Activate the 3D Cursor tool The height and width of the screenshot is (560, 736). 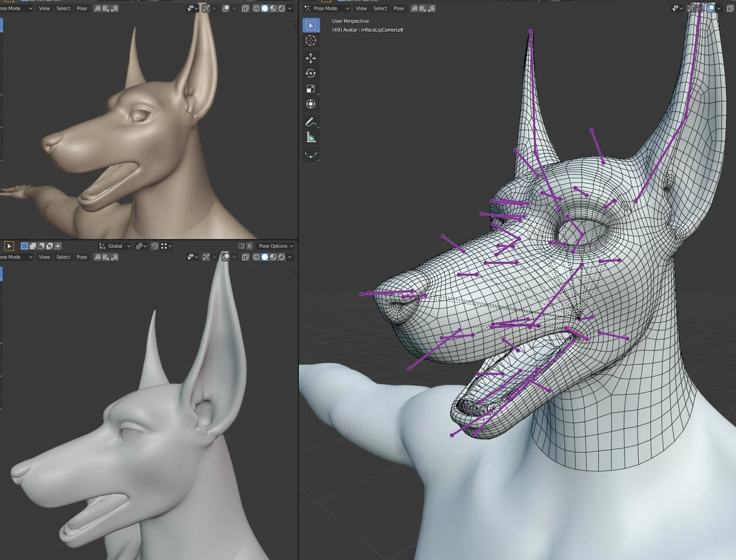pyautogui.click(x=311, y=41)
